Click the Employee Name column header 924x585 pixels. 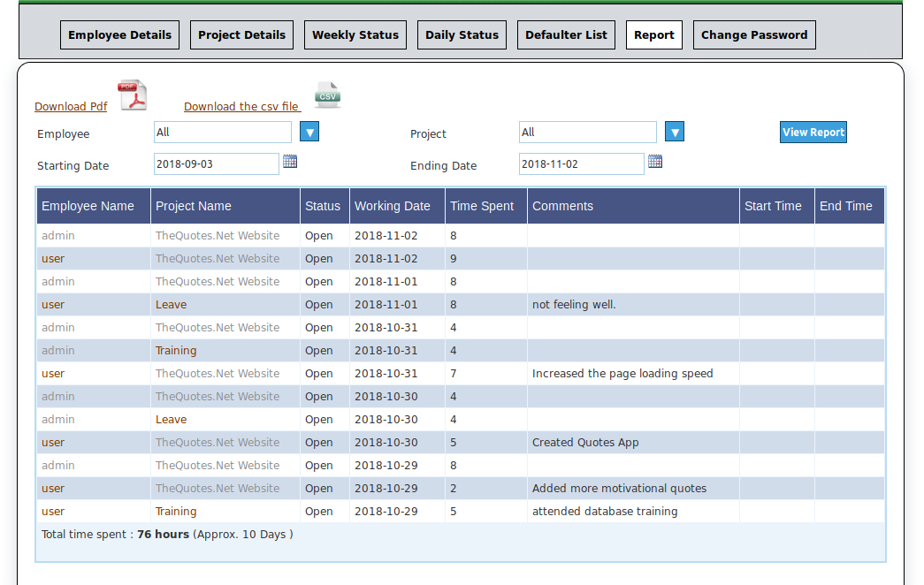pyautogui.click(x=94, y=206)
